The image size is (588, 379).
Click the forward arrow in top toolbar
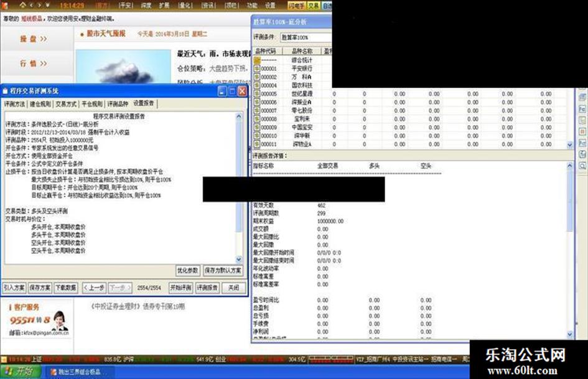[x=39, y=5]
